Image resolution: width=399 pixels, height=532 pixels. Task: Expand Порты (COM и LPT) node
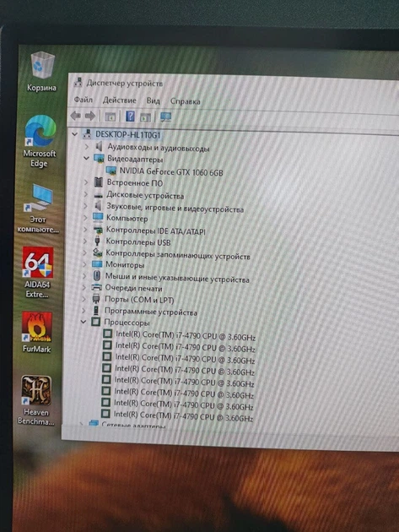click(84, 299)
